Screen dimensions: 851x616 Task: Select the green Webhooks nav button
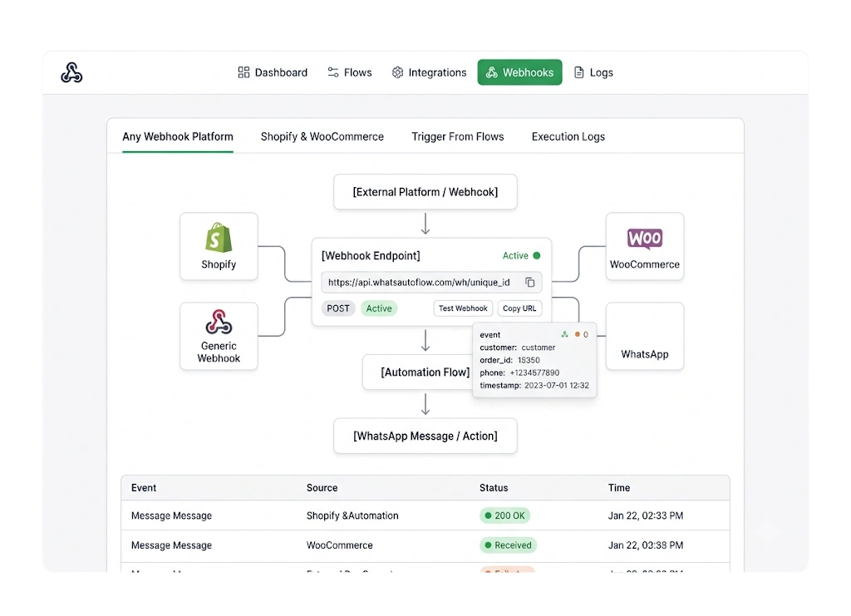point(519,72)
